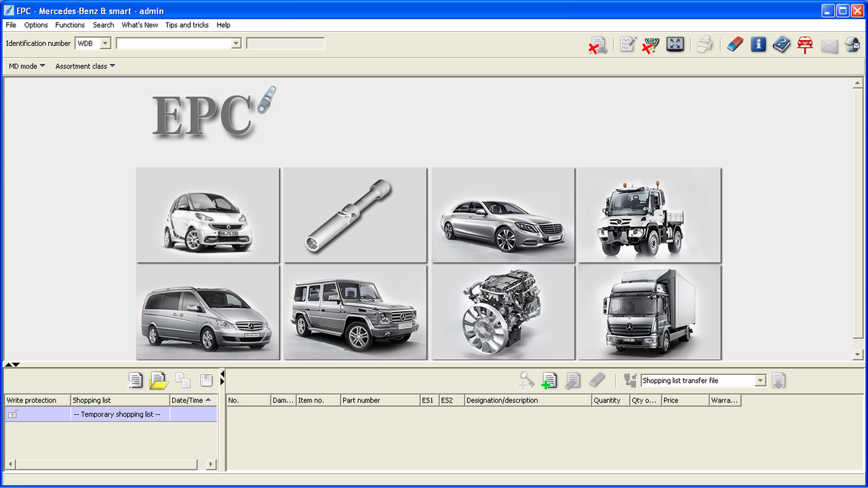Open the identification number combo box arrow
Image resolution: width=868 pixels, height=488 pixels.
pyautogui.click(x=236, y=43)
